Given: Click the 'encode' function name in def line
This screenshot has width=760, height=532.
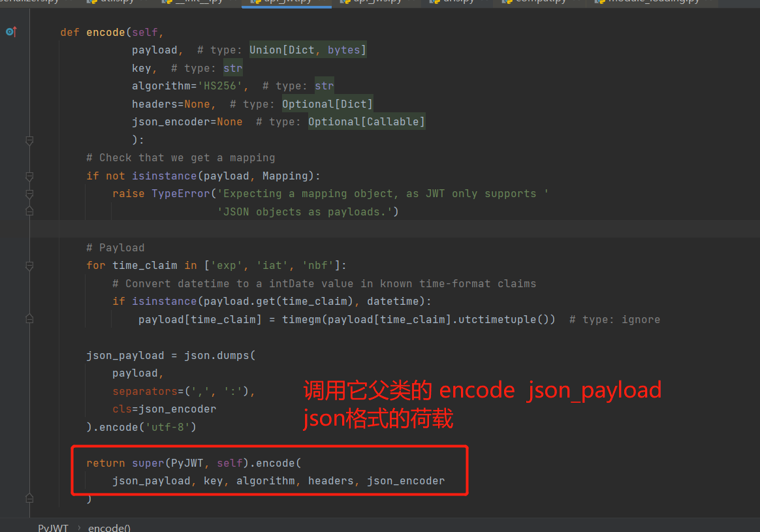Looking at the screenshot, I should pos(106,33).
